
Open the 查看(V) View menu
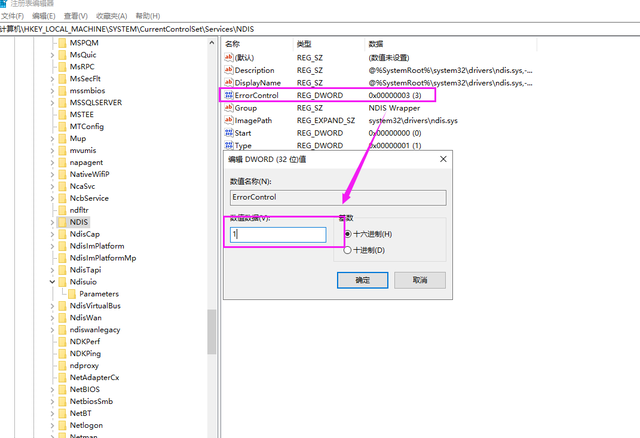pos(76,16)
